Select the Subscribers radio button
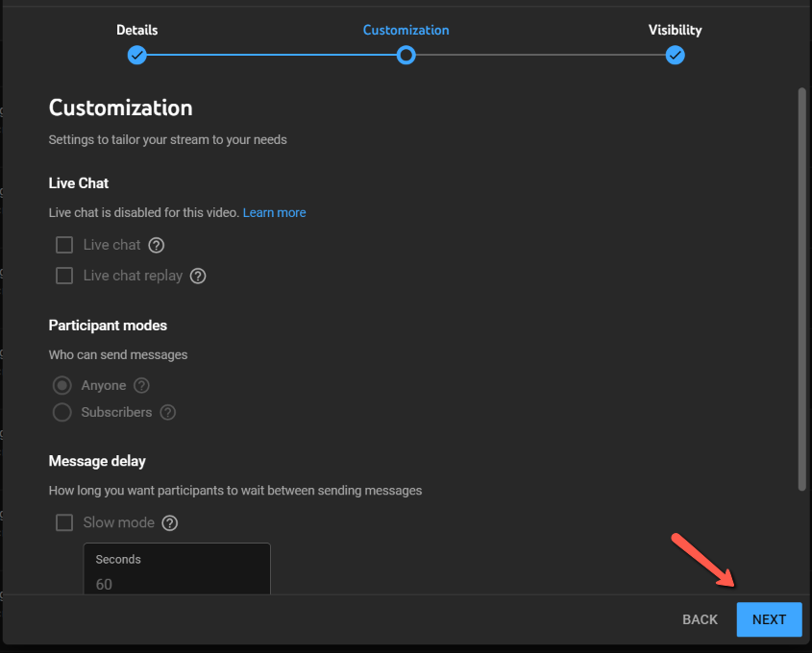Viewport: 812px width, 653px height. pyautogui.click(x=62, y=412)
